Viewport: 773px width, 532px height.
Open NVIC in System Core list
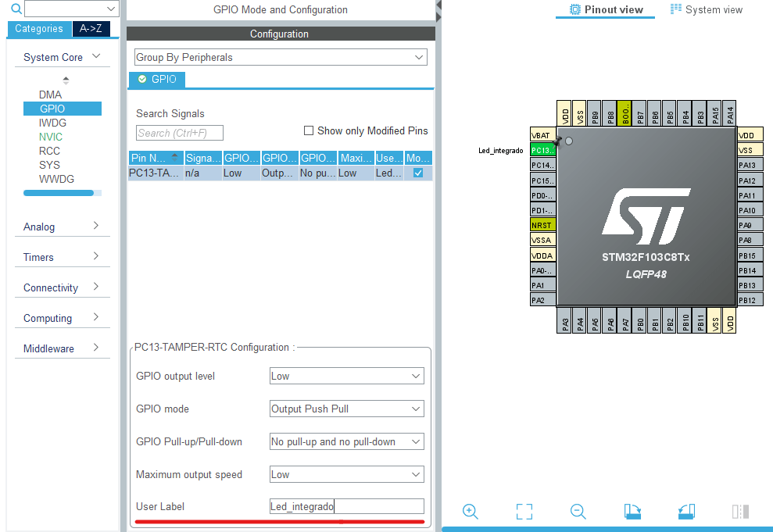(x=51, y=137)
